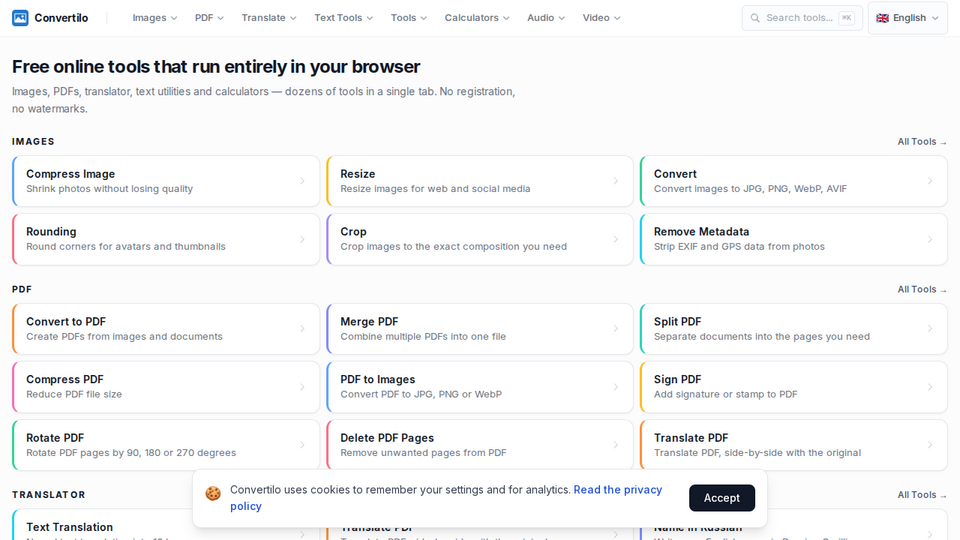Open the Delete PDF Pages tool

480,445
